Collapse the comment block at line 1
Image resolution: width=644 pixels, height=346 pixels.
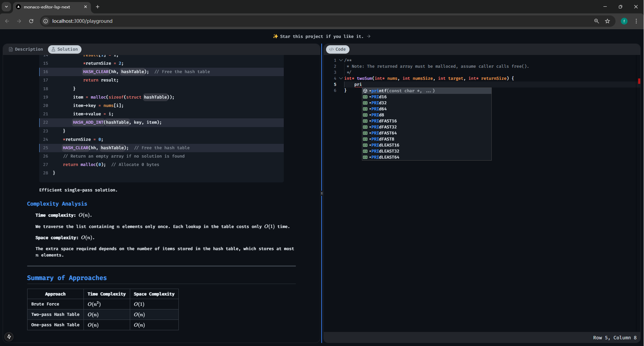pos(341,60)
